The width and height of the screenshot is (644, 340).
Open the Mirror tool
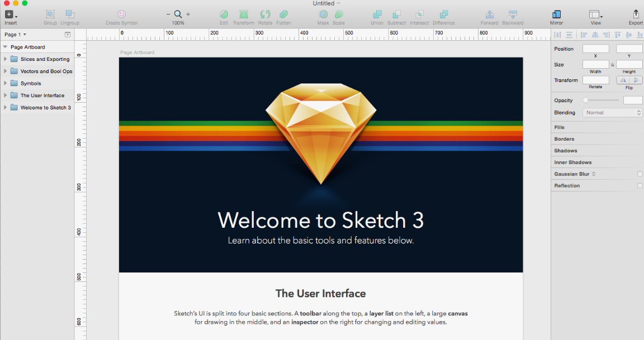(x=556, y=15)
